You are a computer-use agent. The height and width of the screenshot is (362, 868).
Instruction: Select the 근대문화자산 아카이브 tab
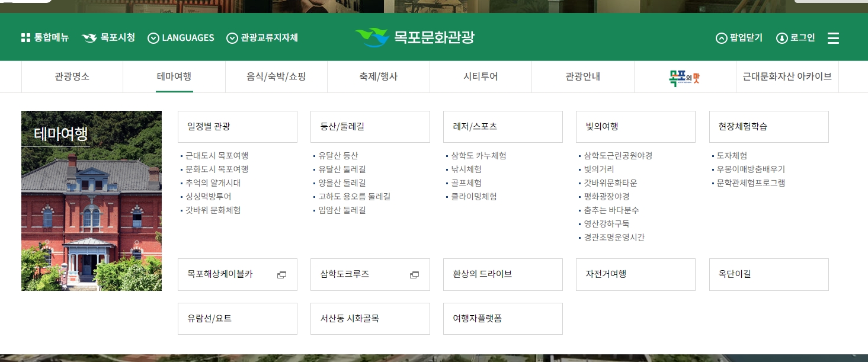[x=787, y=77]
